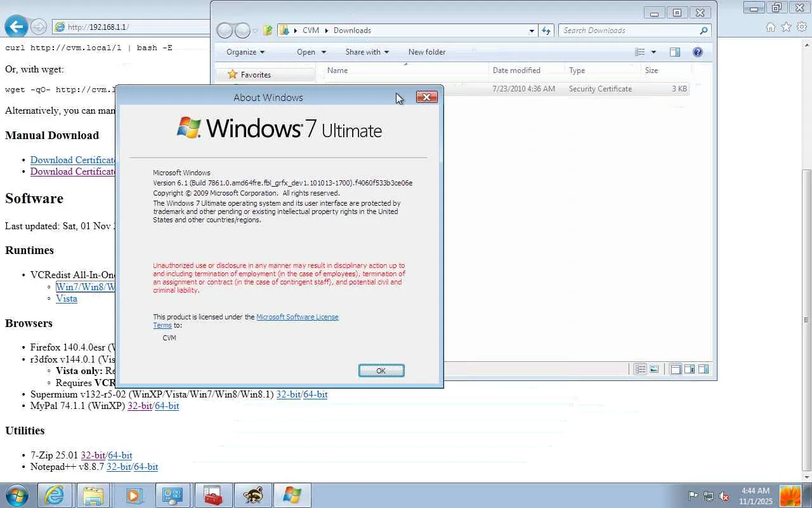Open Windows Explorer folder icon in taskbar
The image size is (812, 508).
pos(93,495)
